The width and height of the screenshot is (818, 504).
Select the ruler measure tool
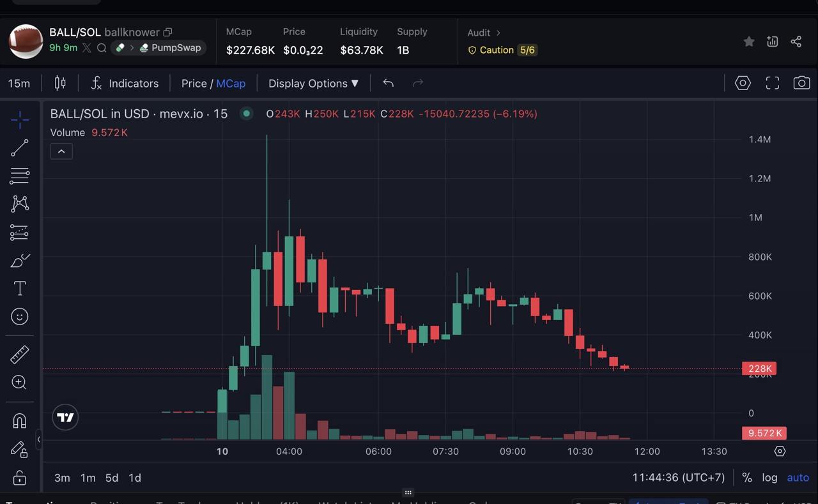20,354
